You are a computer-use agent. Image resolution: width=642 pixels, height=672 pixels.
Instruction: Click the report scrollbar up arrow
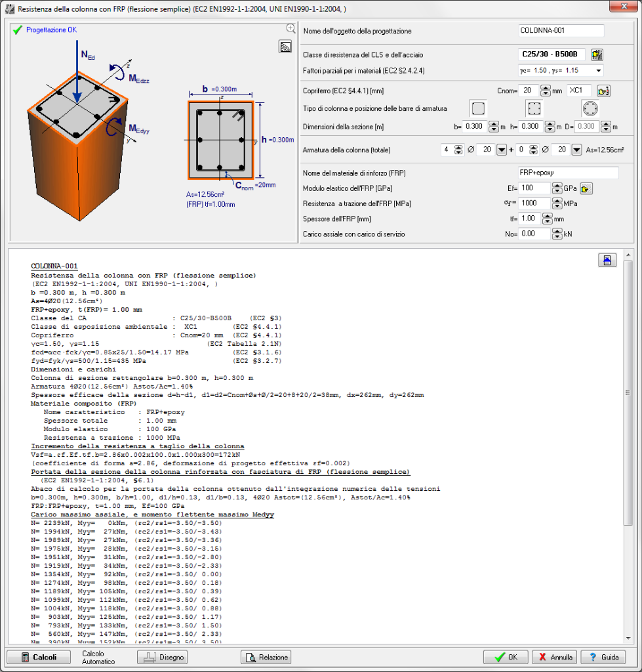(x=628, y=255)
